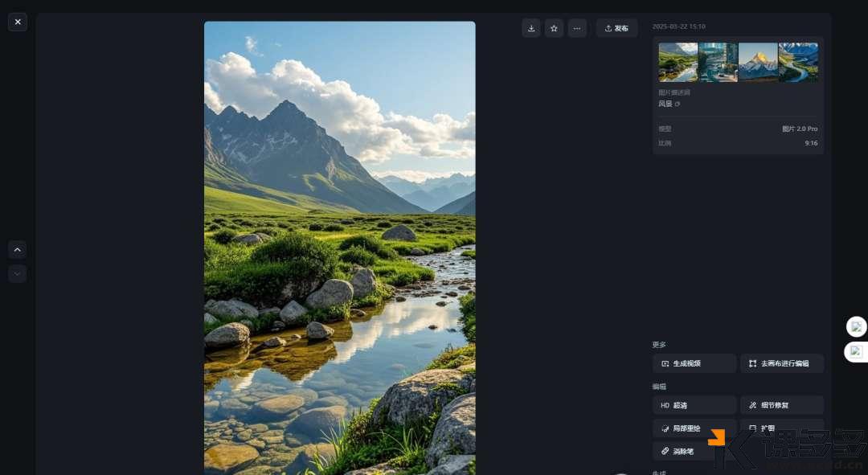
Task: Go to previous image with up chevron
Action: click(x=18, y=250)
